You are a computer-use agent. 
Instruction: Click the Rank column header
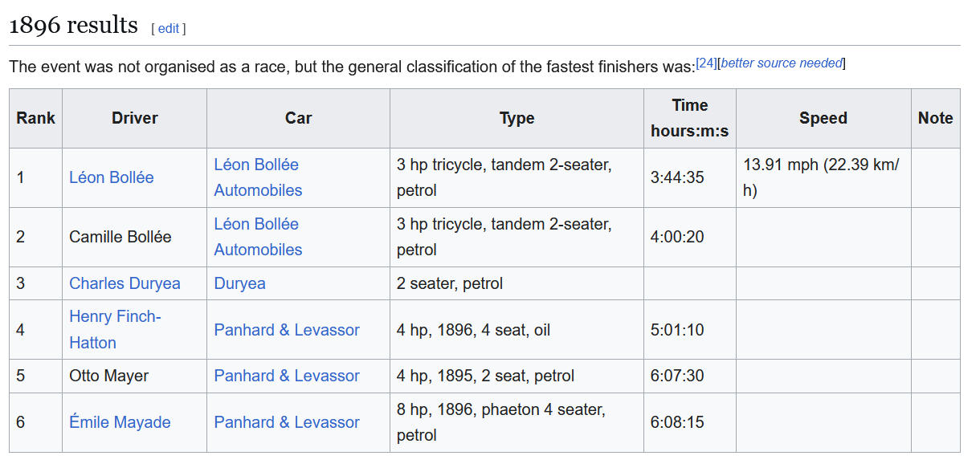pos(36,118)
